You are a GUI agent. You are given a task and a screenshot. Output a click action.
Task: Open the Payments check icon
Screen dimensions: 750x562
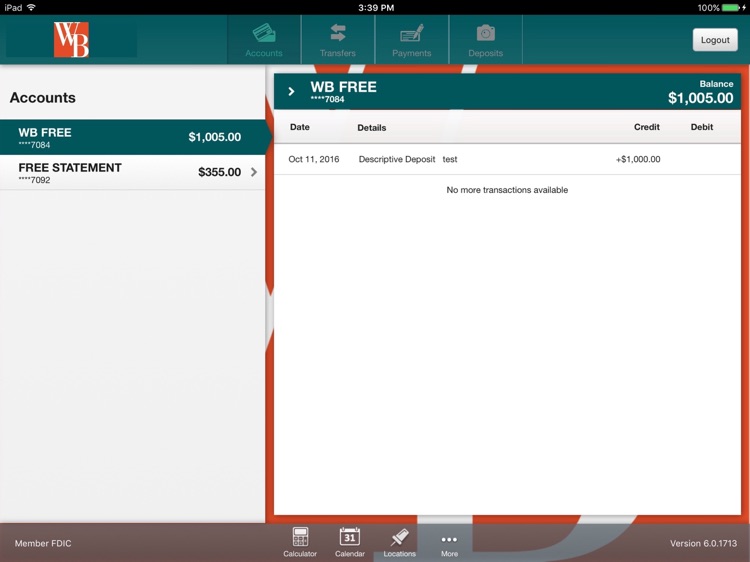pos(412,33)
